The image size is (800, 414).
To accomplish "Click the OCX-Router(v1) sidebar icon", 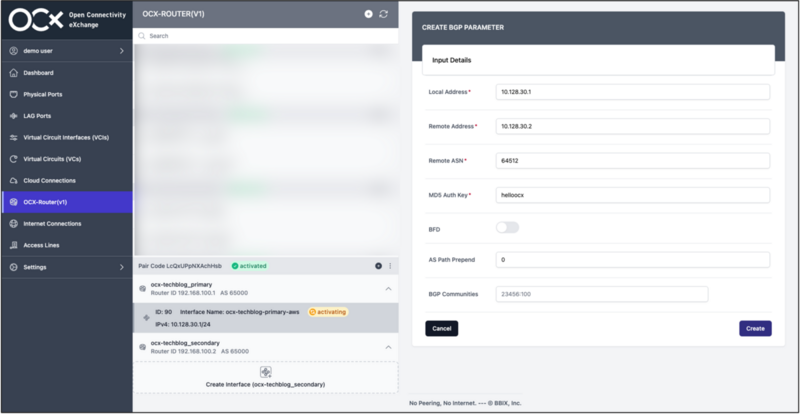I will click(14, 202).
